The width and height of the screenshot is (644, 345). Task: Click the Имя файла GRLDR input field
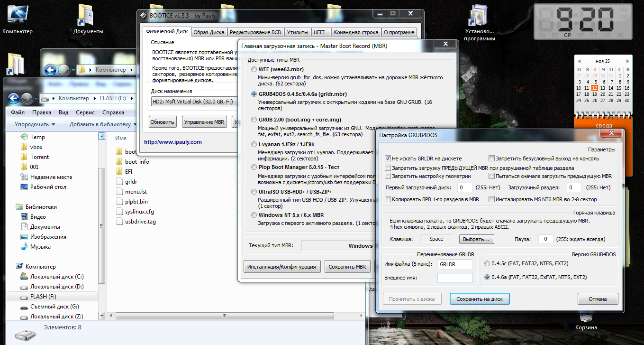[x=455, y=264]
